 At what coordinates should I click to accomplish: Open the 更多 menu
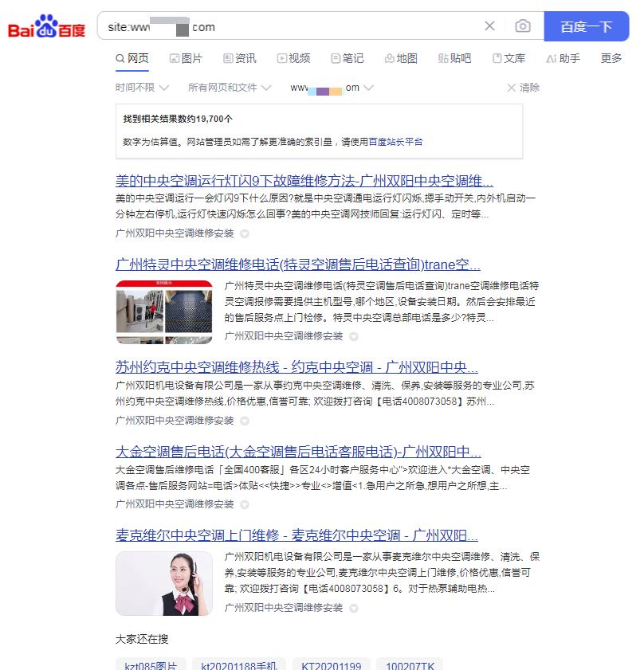611,58
